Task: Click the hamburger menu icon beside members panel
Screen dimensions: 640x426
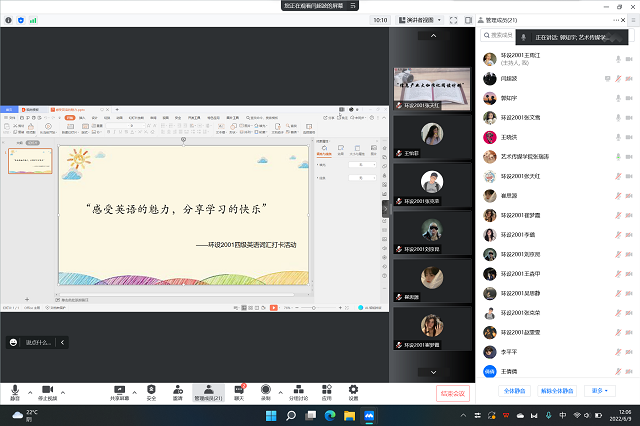Action: coord(634,20)
